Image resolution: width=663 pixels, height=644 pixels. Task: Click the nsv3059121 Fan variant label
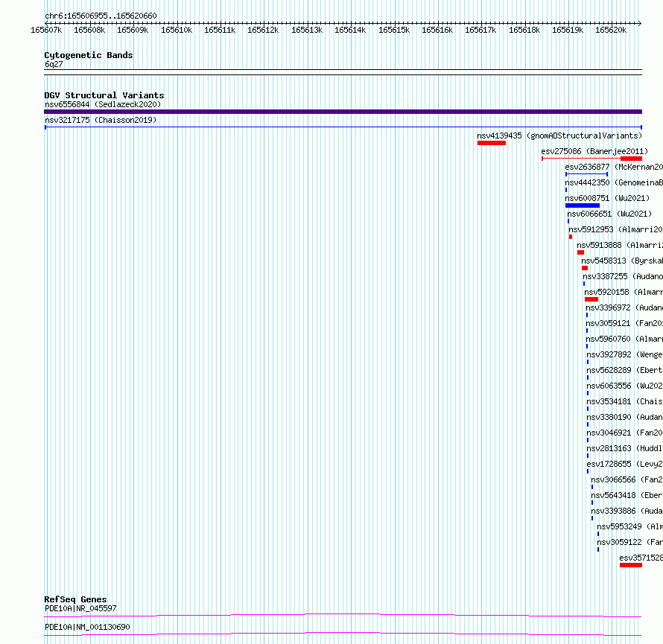coord(624,323)
